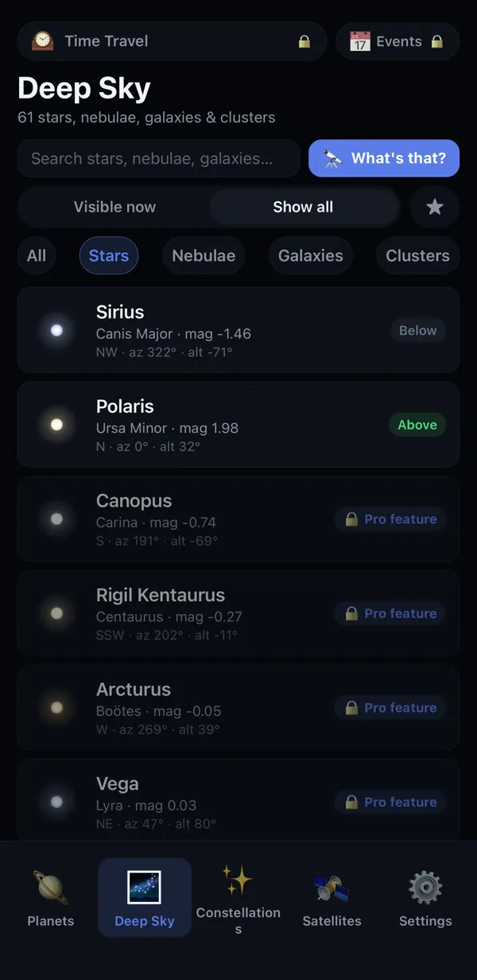Select the Show all option
Screen dimensions: 477x980
pos(303,207)
